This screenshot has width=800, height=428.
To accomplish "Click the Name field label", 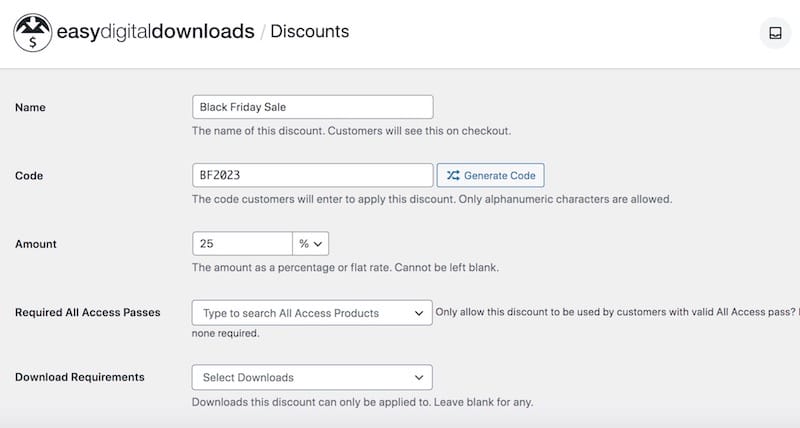I will tap(30, 107).
